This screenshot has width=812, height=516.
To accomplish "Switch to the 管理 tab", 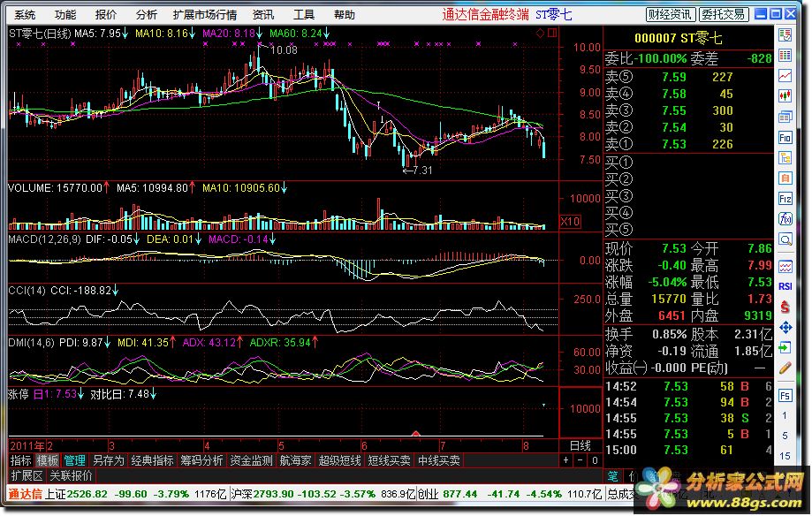I will pos(74,460).
